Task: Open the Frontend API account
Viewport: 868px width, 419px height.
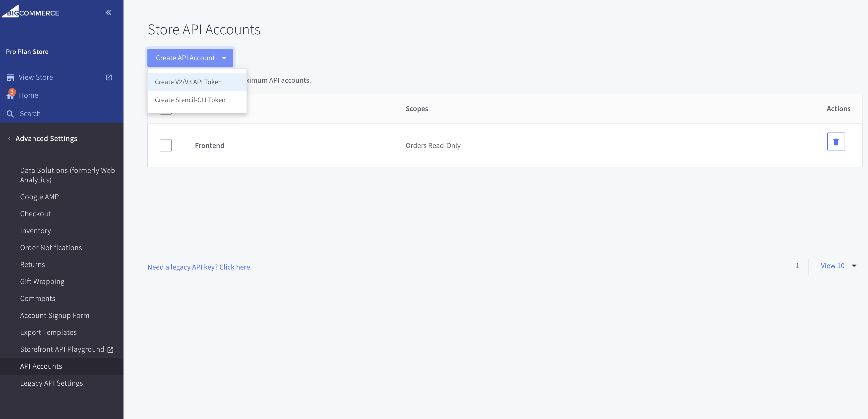Action: click(x=209, y=146)
